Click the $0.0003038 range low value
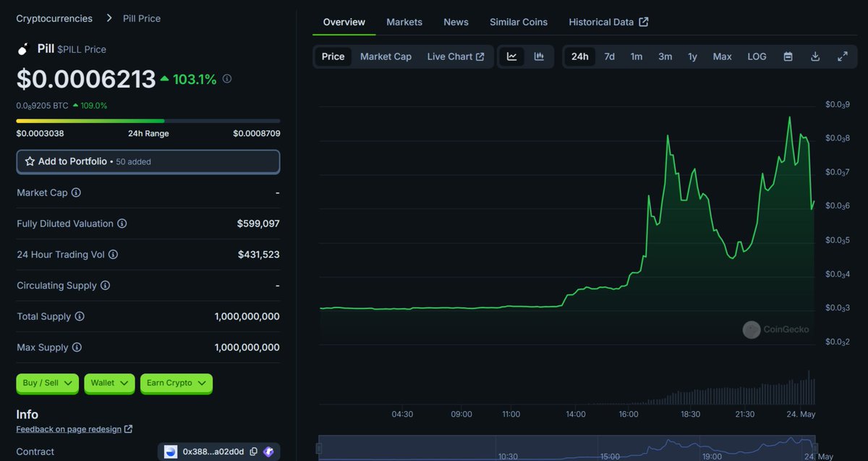The width and height of the screenshot is (868, 461). click(40, 133)
